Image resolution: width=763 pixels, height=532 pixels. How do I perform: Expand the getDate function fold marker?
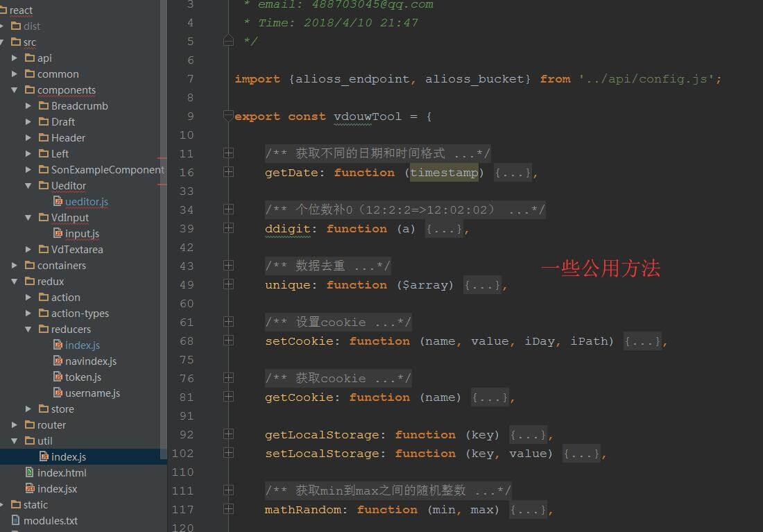pyautogui.click(x=228, y=172)
